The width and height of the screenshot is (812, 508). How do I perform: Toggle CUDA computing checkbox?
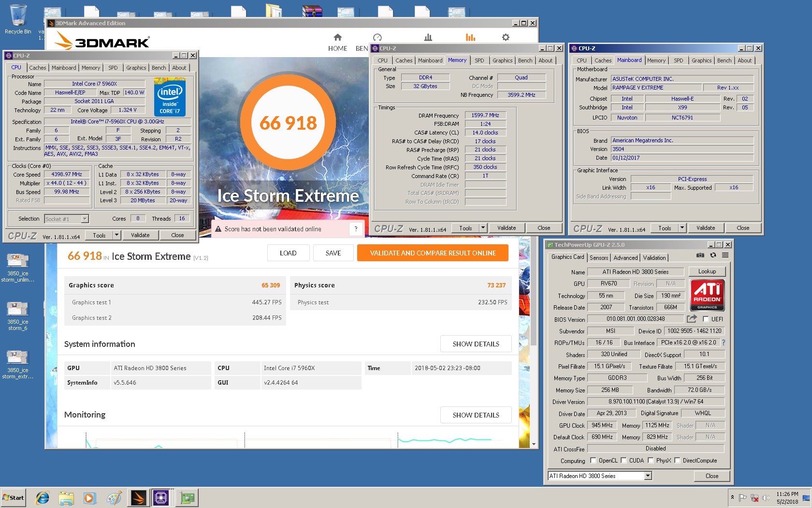coord(623,461)
